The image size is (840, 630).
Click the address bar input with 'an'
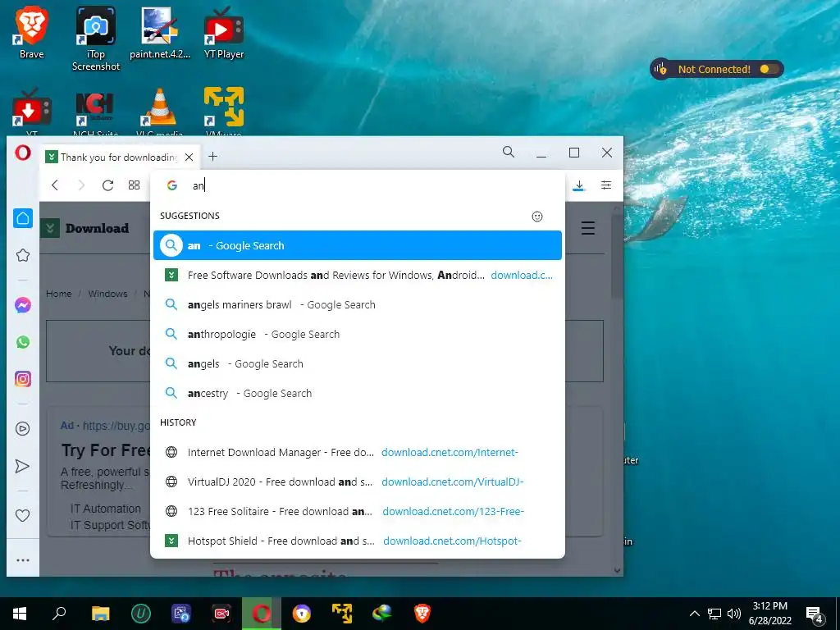point(358,185)
